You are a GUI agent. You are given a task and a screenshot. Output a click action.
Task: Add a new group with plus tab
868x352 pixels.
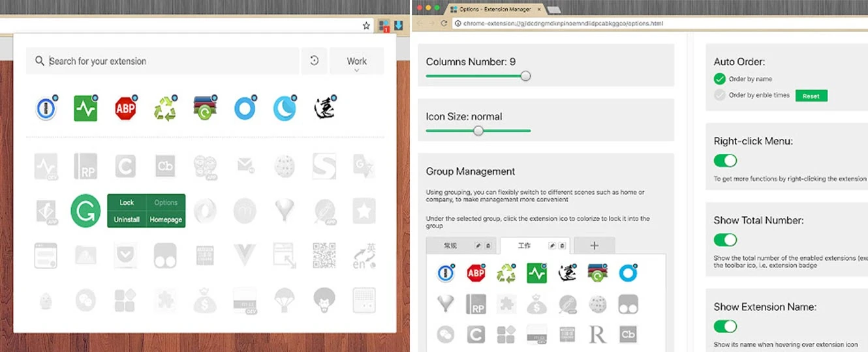pyautogui.click(x=594, y=246)
